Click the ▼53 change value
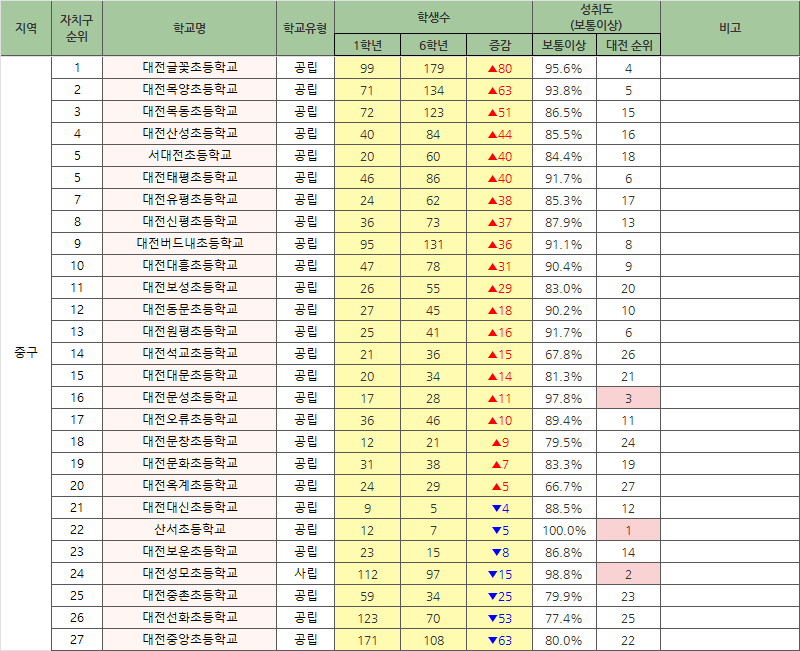This screenshot has height=651, width=800. point(499,618)
